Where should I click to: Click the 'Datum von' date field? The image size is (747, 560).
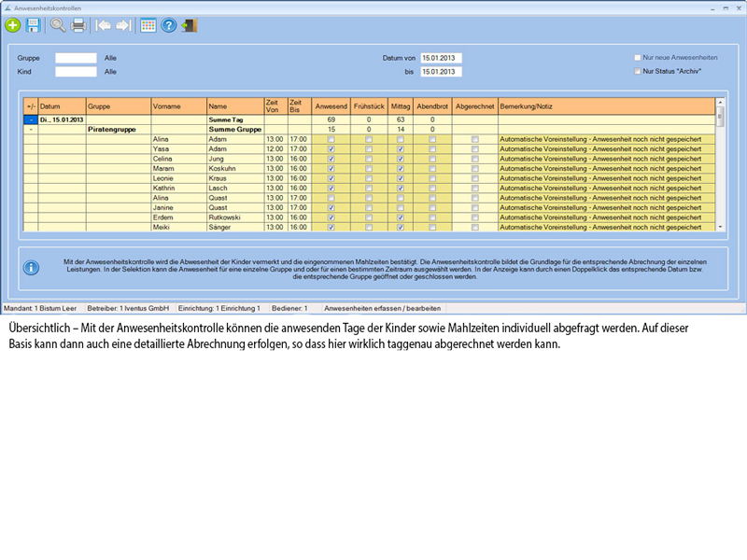coord(441,58)
